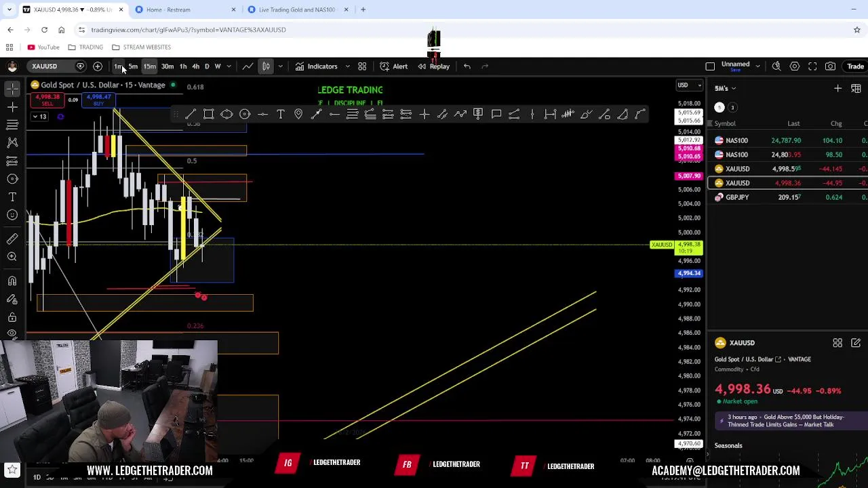Open the watchlist advanced view table icon
868x488 pixels.
pos(856,88)
